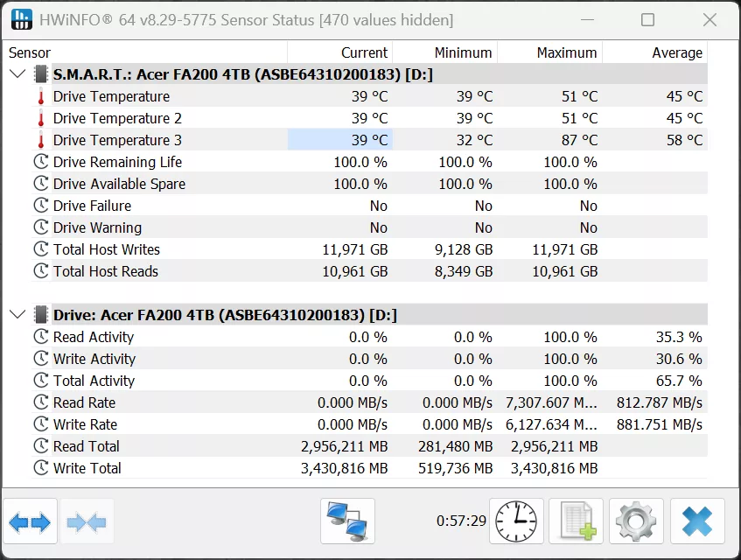This screenshot has height=560, width=741.
Task: Select the Drive Temperature row label
Action: point(111,96)
